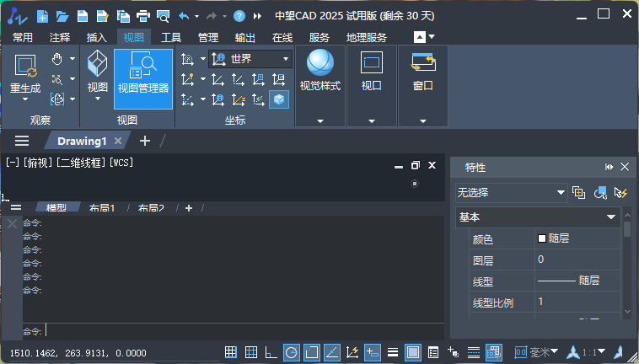Click the ZWCAD application logo menu
Image resolution: width=639 pixels, height=364 pixels.
[18, 16]
